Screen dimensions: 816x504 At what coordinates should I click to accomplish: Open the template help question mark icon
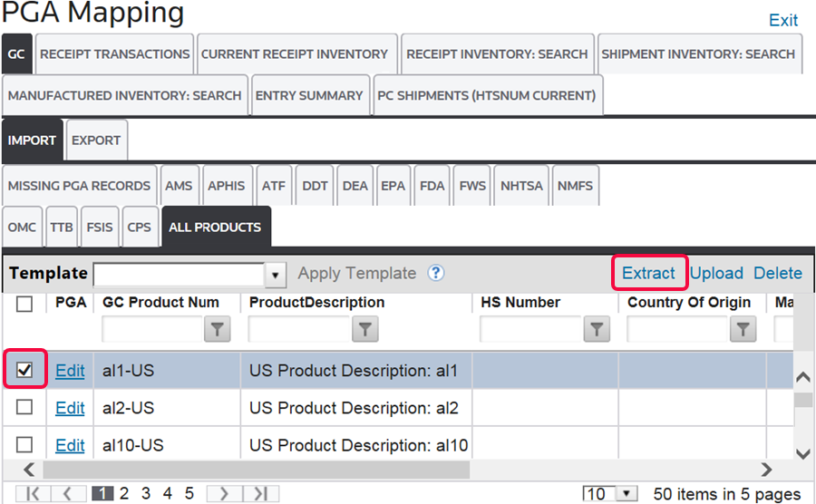click(435, 273)
